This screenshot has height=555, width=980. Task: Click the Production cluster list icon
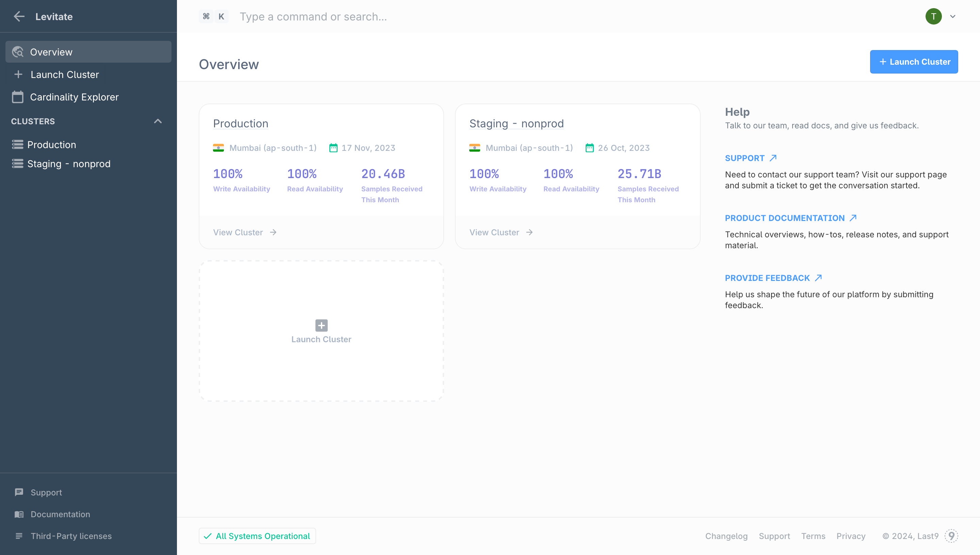pyautogui.click(x=17, y=144)
